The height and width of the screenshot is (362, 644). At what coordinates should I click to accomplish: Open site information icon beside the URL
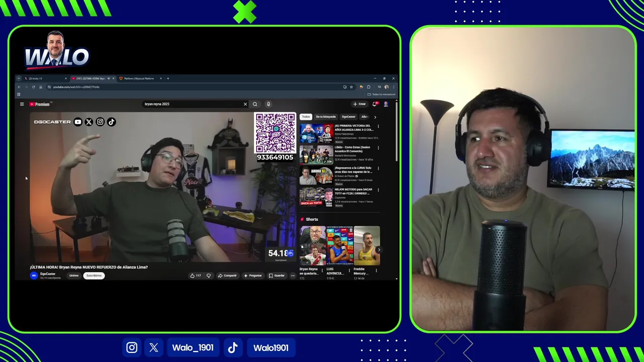point(49,87)
